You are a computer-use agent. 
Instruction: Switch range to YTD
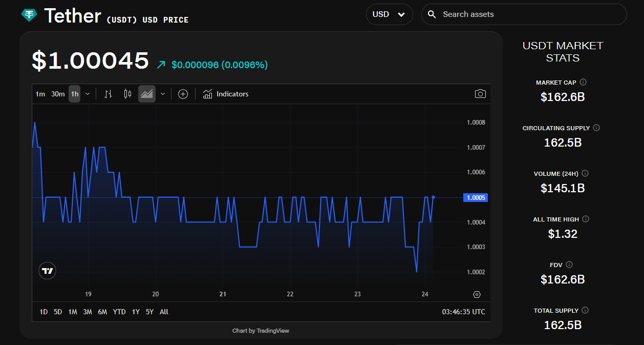pos(119,312)
